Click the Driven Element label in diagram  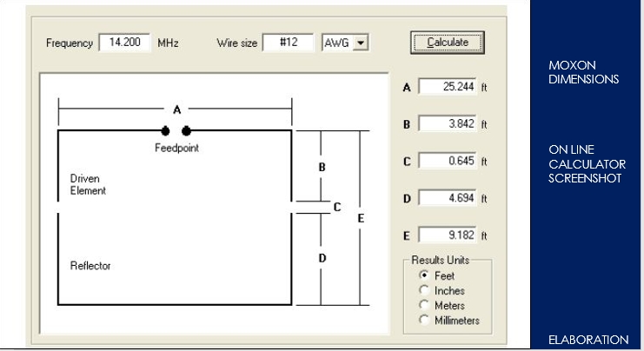[x=88, y=184]
